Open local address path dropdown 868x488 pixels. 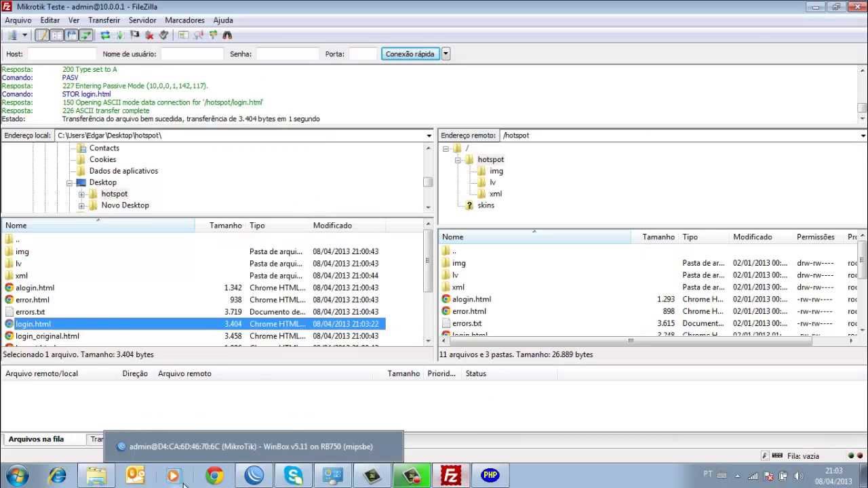[x=429, y=136]
